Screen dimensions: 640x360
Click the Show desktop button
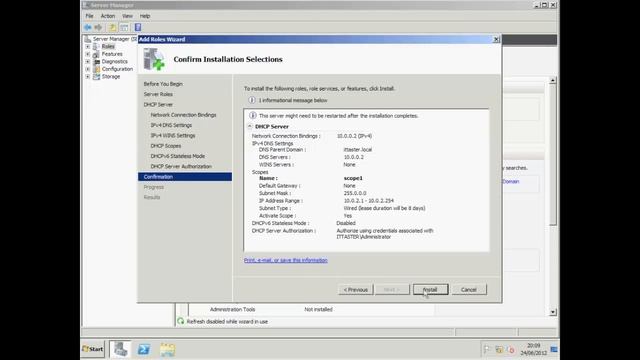554,349
